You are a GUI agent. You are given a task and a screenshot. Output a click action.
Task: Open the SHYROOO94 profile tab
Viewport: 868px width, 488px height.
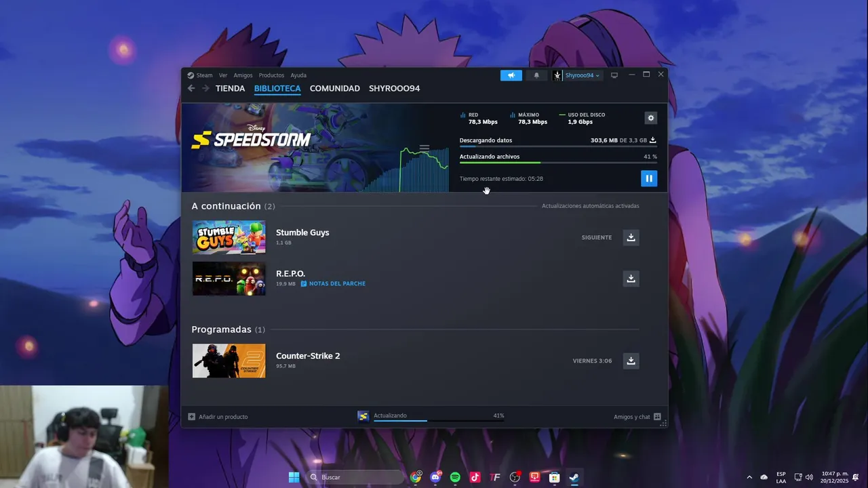pyautogui.click(x=394, y=88)
